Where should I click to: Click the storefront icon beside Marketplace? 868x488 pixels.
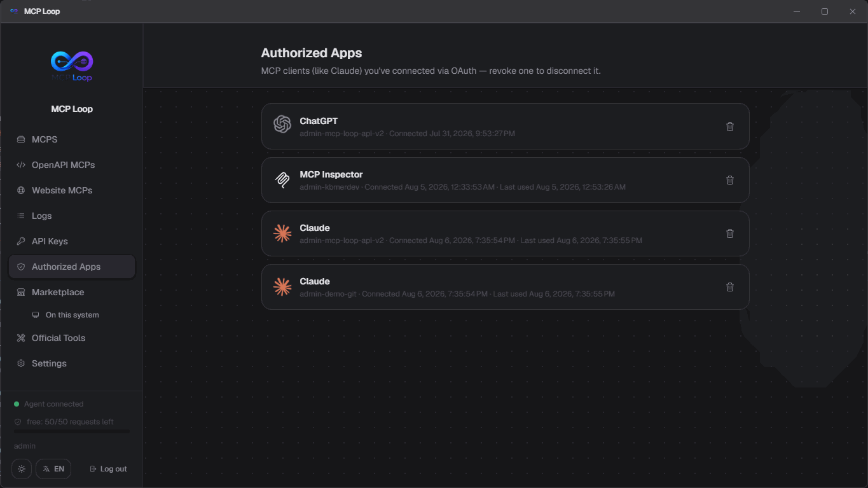click(21, 292)
